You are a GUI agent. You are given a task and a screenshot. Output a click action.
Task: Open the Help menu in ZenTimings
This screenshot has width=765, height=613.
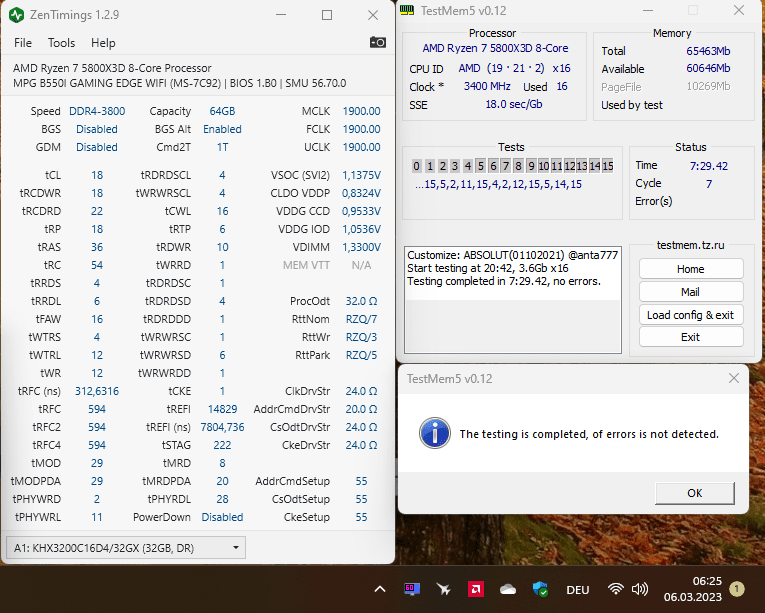click(x=103, y=43)
